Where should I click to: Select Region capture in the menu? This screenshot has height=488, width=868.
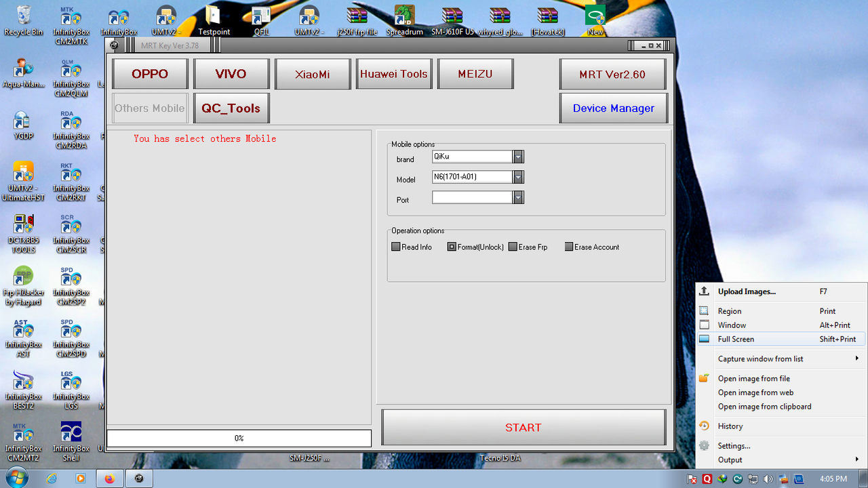pyautogui.click(x=782, y=311)
